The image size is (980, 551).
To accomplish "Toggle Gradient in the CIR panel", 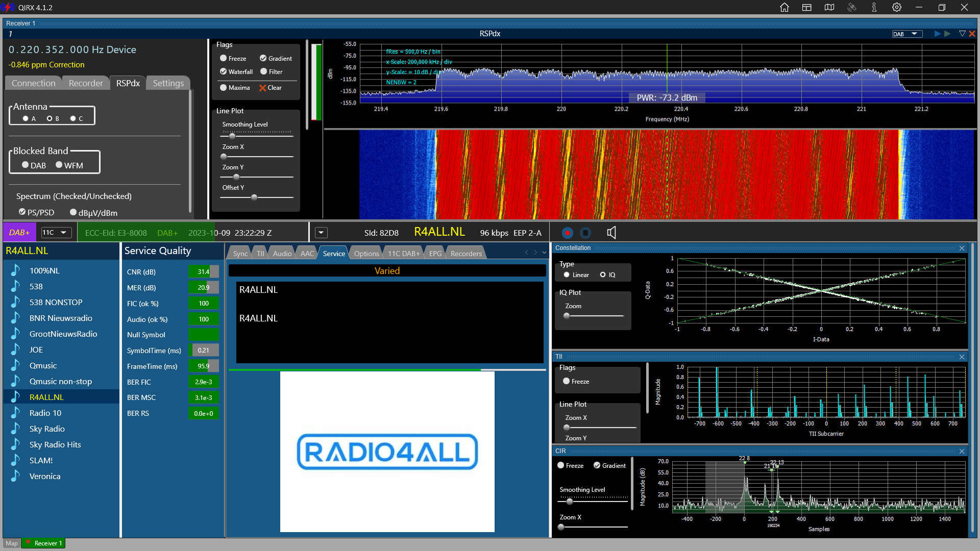I will click(597, 465).
